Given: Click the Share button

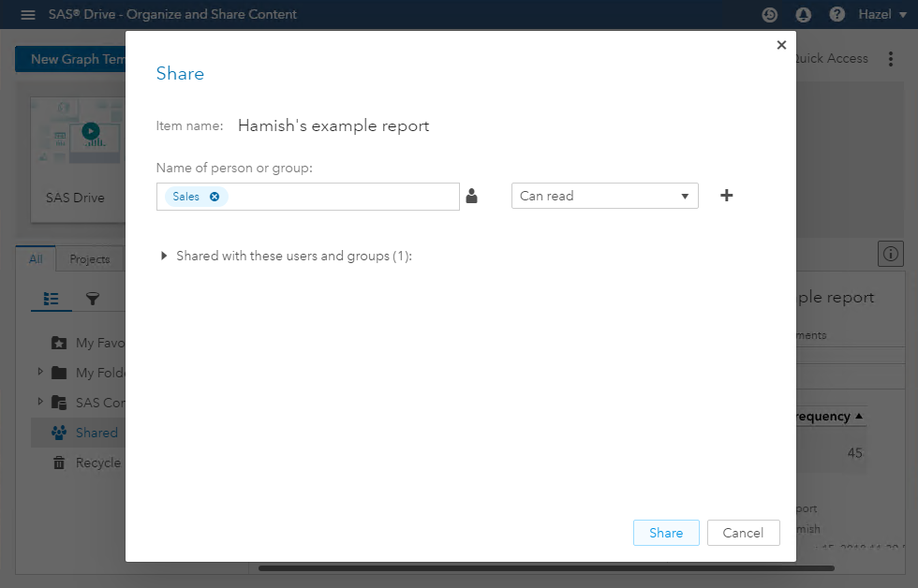Looking at the screenshot, I should 666,533.
